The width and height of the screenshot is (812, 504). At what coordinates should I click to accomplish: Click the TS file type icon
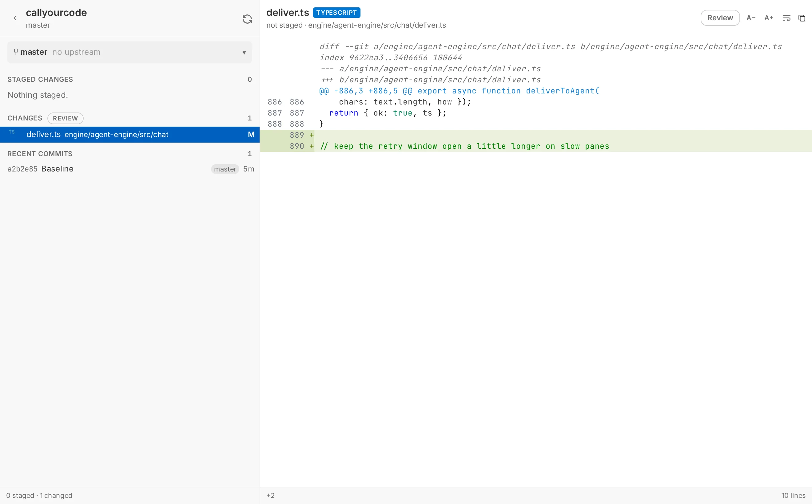(12, 132)
